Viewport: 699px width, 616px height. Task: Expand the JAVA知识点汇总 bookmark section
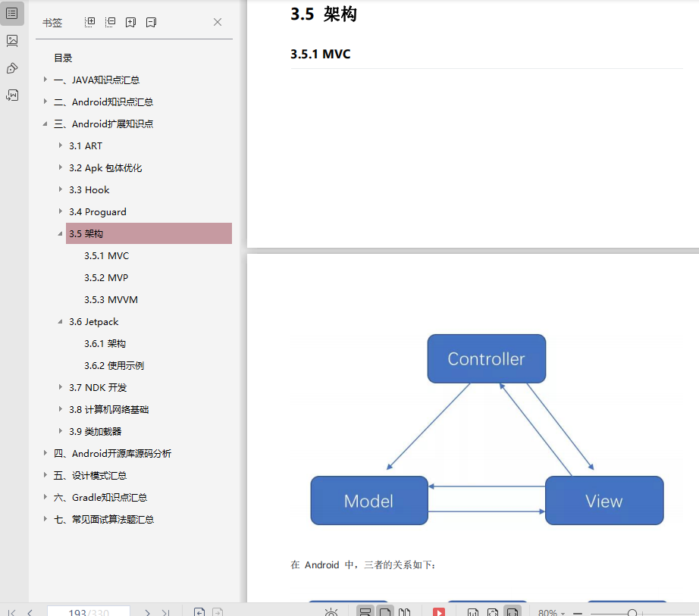click(45, 80)
